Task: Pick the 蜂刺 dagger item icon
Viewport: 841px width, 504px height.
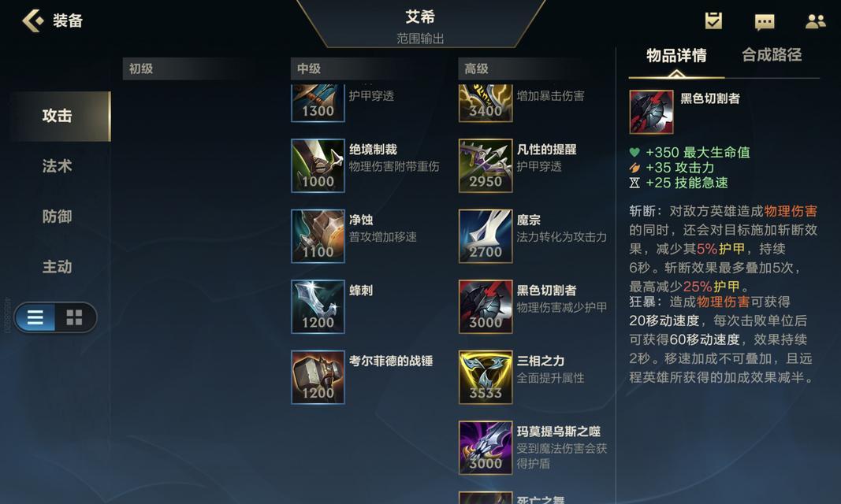Action: (x=318, y=307)
